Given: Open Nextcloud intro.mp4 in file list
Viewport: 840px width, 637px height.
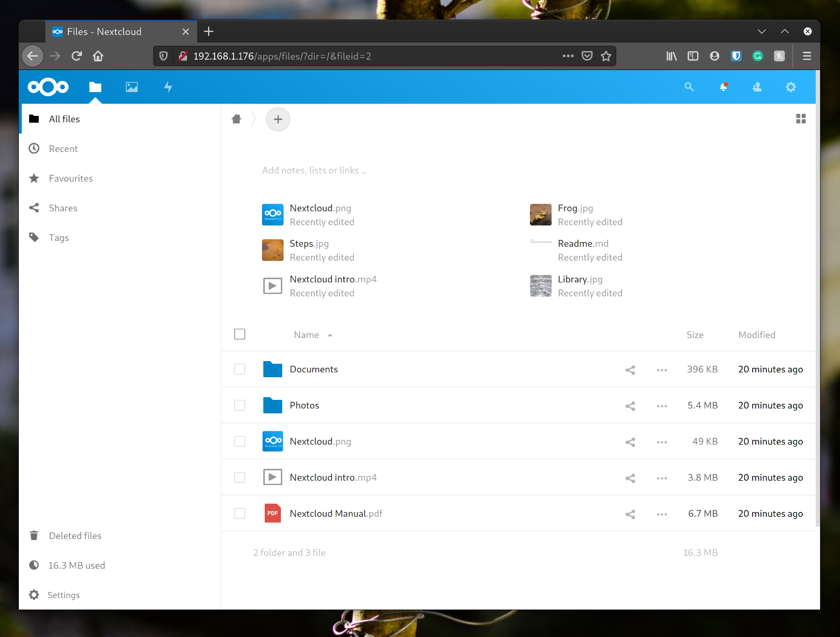Looking at the screenshot, I should point(333,477).
